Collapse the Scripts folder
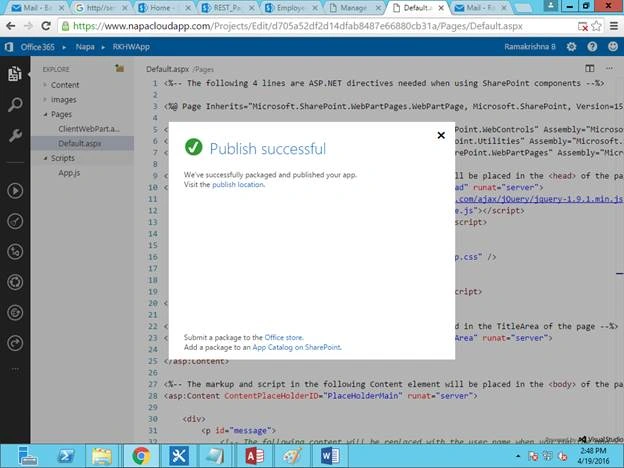 click(x=45, y=158)
